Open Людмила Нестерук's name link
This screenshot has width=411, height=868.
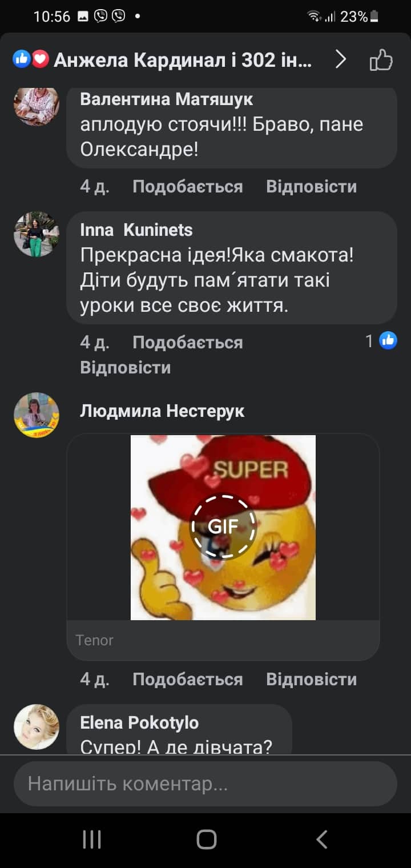[x=162, y=411]
